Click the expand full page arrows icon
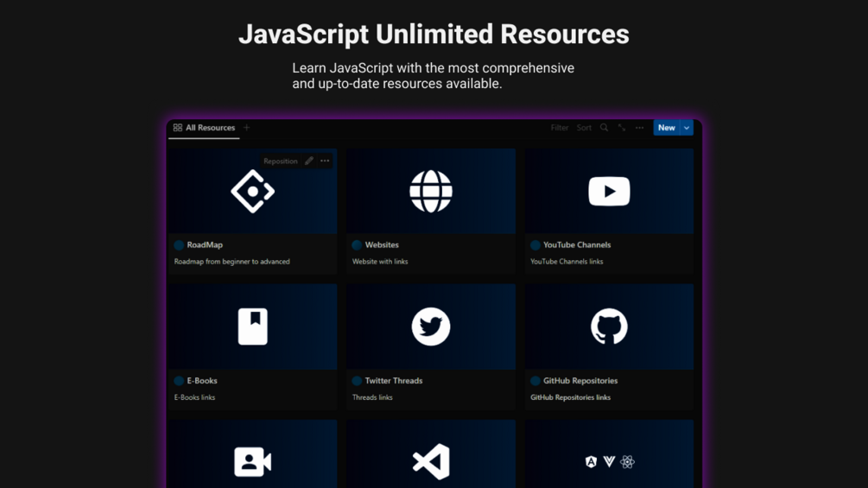 622,128
